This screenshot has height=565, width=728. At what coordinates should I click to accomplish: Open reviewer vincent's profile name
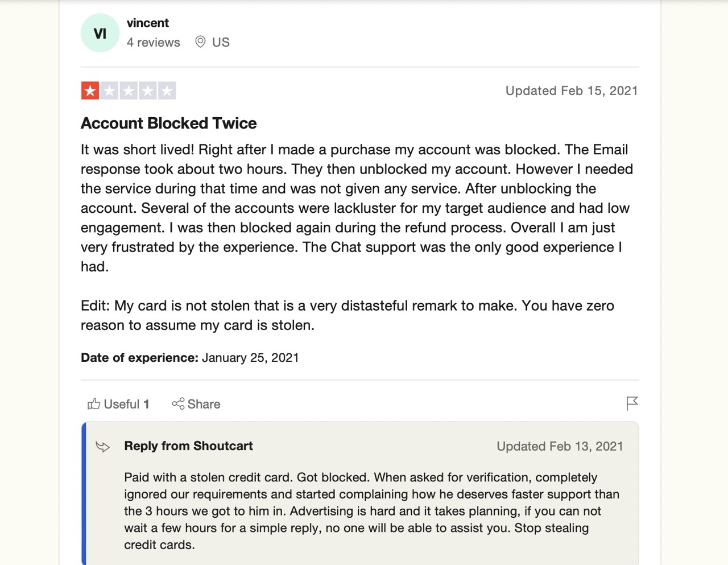(148, 23)
